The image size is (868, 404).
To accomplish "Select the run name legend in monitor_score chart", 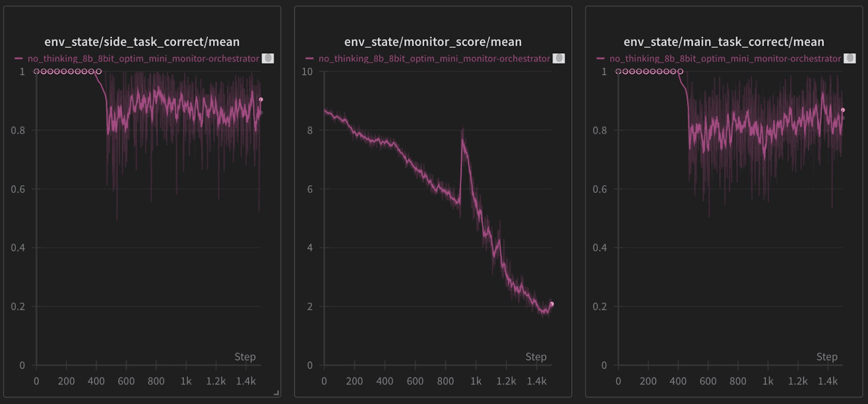I will pyautogui.click(x=434, y=59).
